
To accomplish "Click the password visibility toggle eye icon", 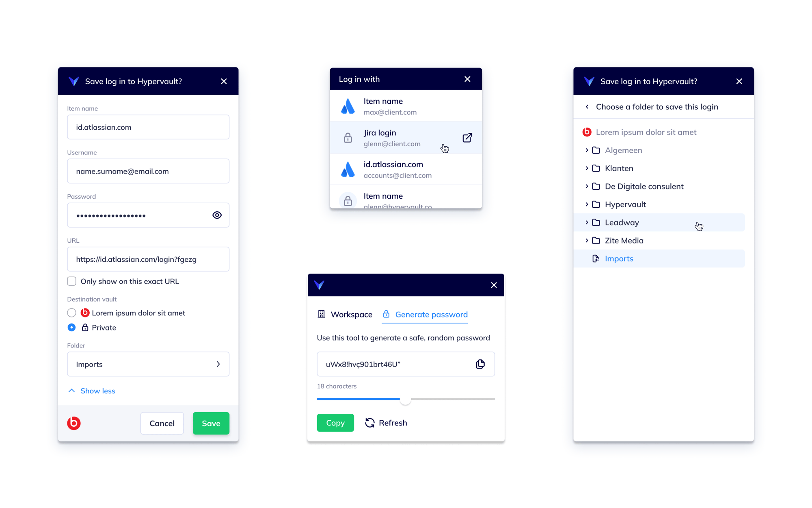I will point(217,215).
